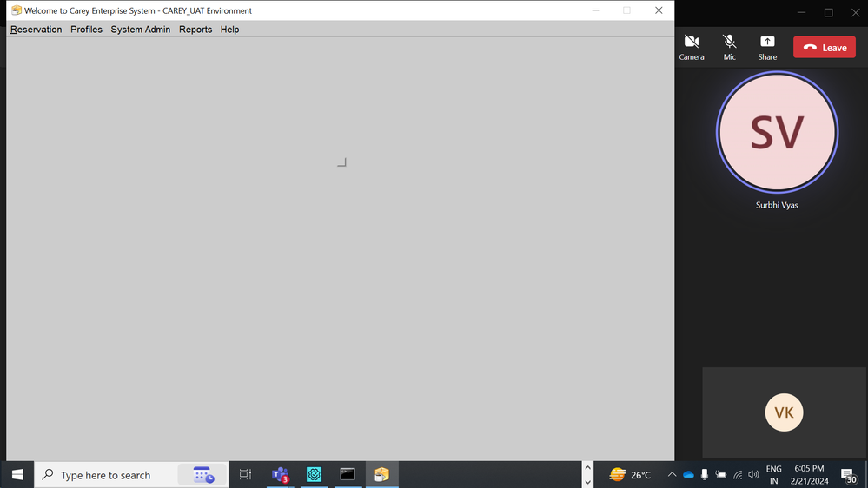This screenshot has width=868, height=488.
Task: Click the taskbar scroll up arrow
Action: 588,468
